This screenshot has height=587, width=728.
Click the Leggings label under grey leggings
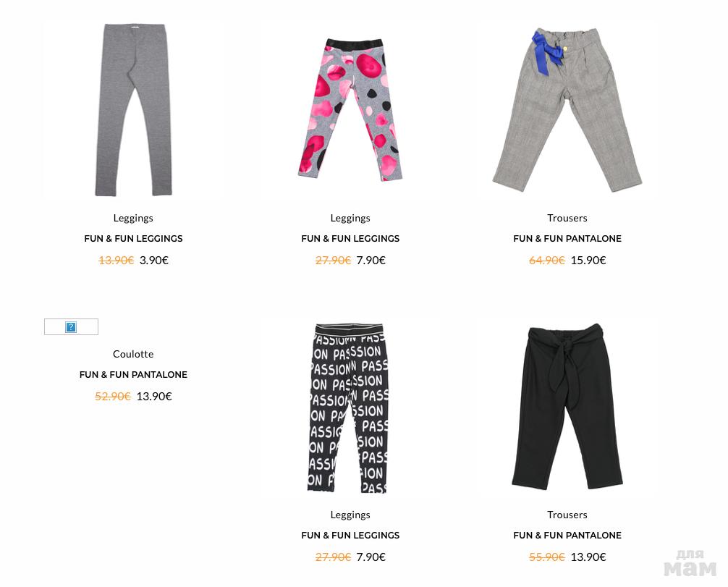(x=133, y=218)
